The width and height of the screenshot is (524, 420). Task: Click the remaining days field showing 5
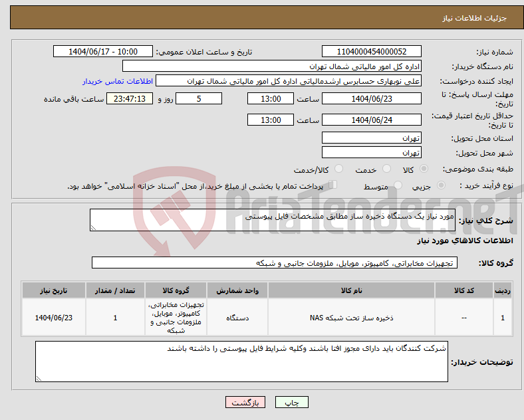coord(199,98)
